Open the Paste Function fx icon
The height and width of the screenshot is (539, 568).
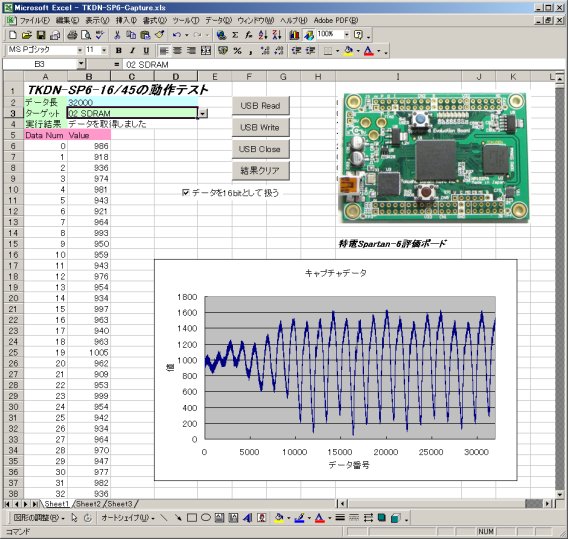point(249,35)
